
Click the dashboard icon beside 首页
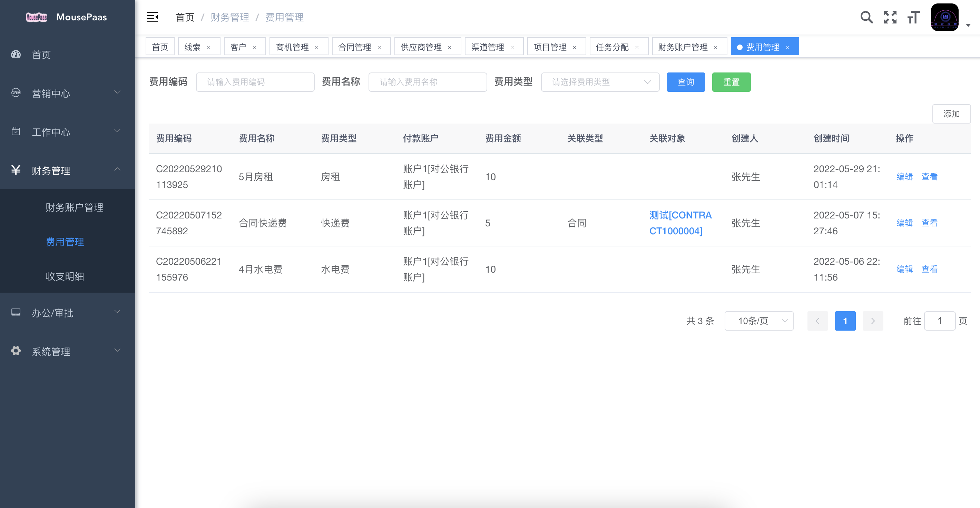point(16,54)
